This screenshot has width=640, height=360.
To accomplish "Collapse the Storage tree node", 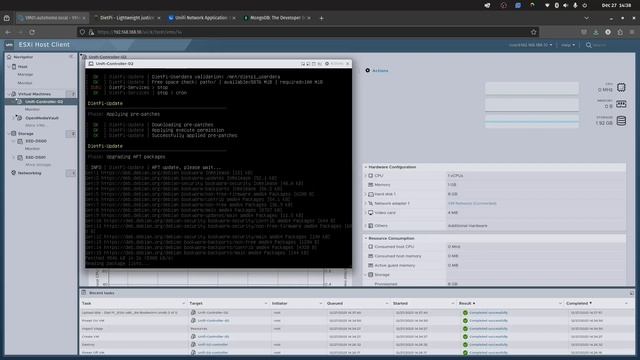I will pos(9,133).
